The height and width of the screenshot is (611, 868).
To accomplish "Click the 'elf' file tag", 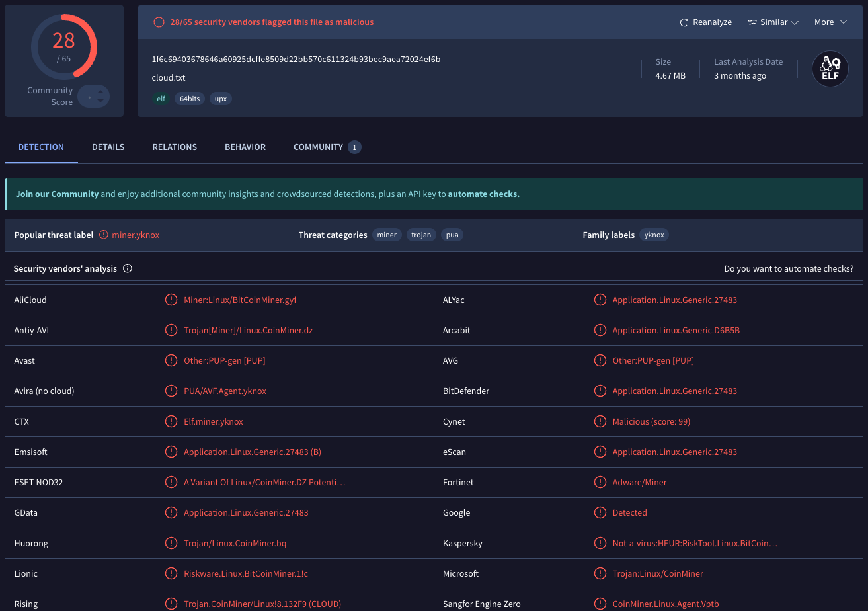I will click(161, 99).
